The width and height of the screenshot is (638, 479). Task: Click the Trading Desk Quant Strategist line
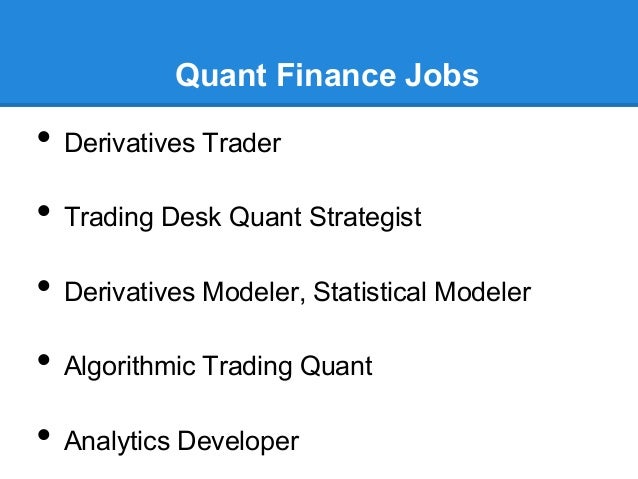click(243, 217)
